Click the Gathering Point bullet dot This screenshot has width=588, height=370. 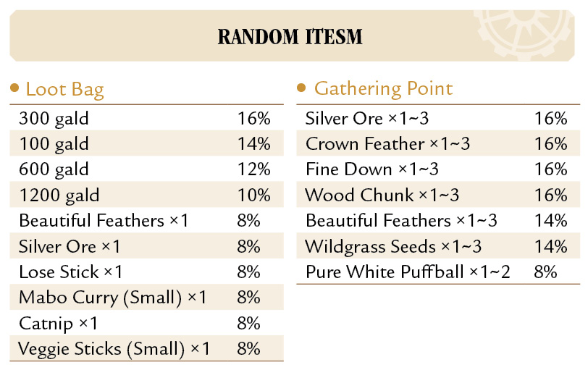[x=301, y=88]
